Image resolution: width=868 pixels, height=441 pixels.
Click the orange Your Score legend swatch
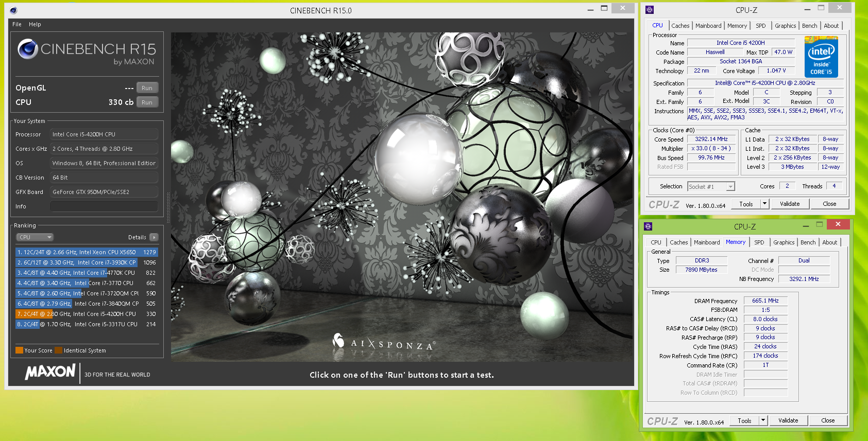tap(19, 350)
